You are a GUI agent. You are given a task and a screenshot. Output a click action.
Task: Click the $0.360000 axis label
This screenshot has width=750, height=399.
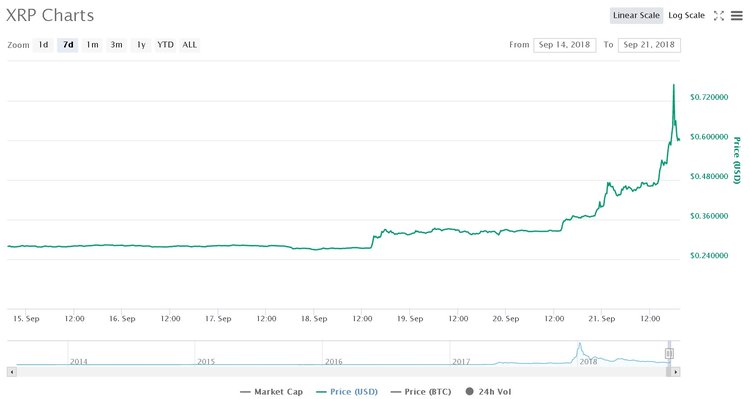pyautogui.click(x=709, y=216)
